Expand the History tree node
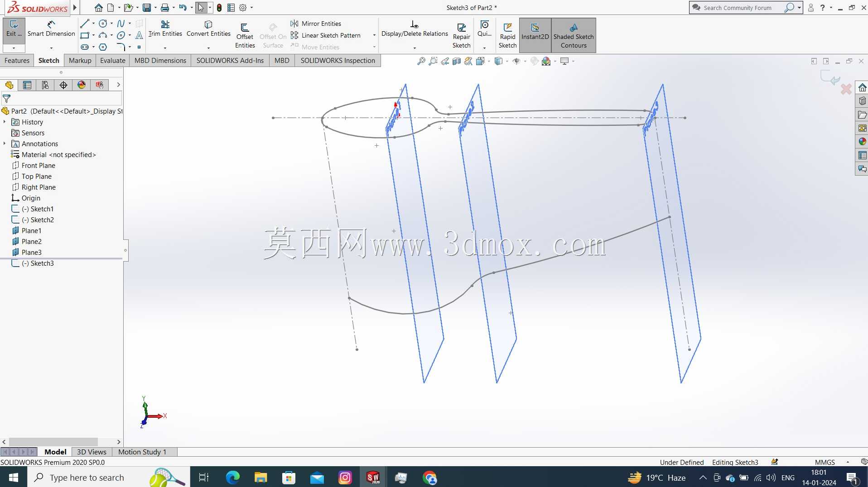This screenshot has width=868, height=487. tap(5, 122)
